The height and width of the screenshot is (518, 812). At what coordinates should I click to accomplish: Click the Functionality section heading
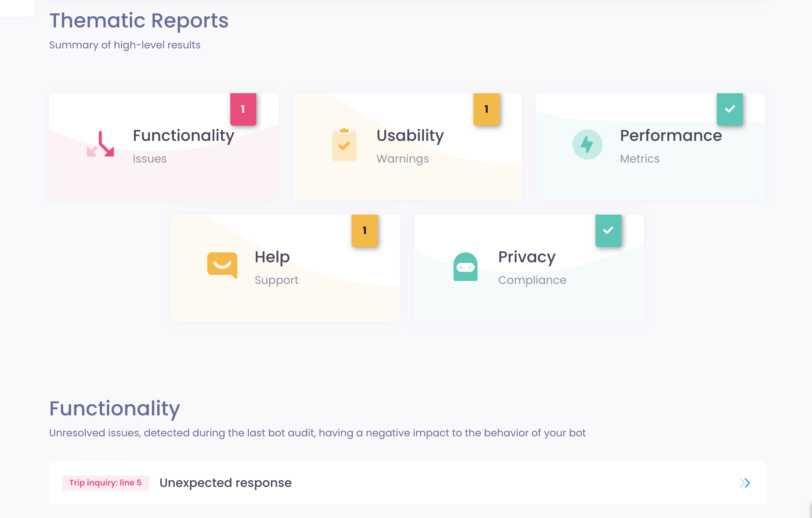tap(115, 409)
